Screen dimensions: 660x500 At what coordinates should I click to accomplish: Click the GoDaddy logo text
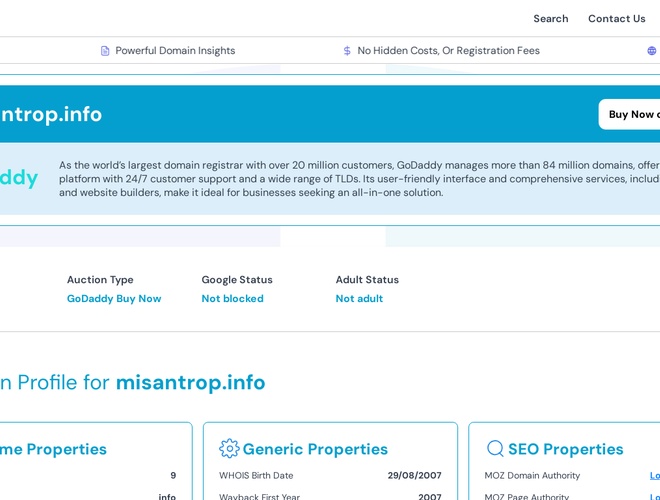coord(19,178)
